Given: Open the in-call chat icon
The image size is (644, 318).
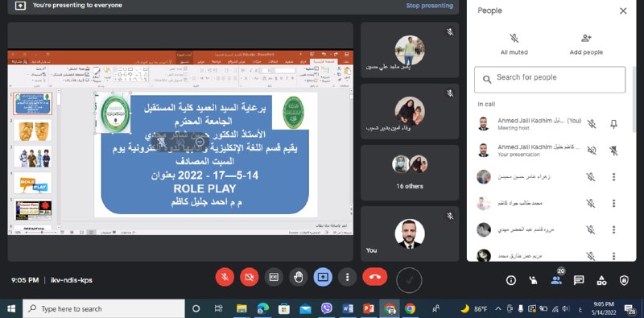Looking at the screenshot, I should [x=579, y=280].
